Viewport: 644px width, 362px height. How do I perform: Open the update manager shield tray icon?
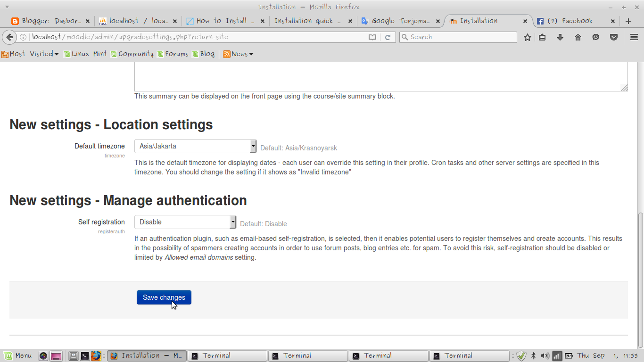click(x=521, y=356)
